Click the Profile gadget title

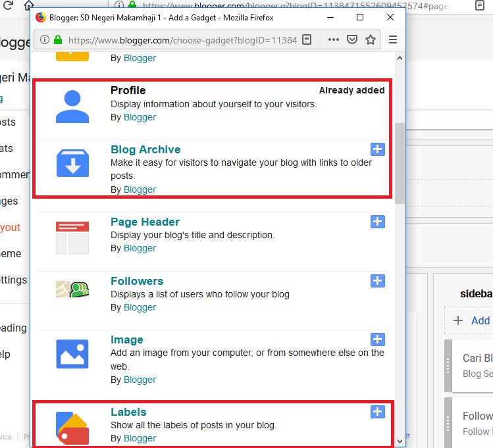[x=128, y=91]
